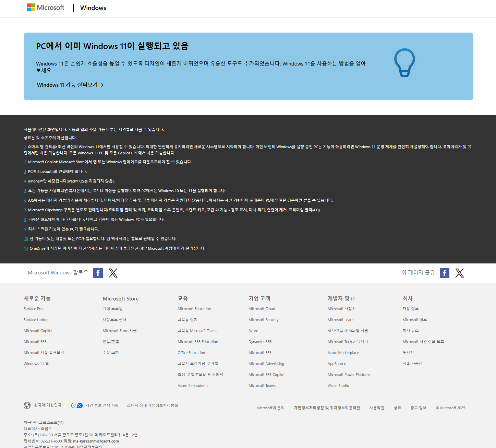Open Visual Studio footer link
The width and height of the screenshot is (496, 448).
[338, 386]
